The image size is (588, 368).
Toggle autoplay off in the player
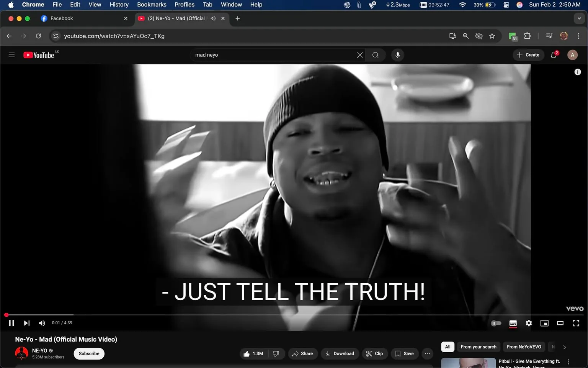496,323
